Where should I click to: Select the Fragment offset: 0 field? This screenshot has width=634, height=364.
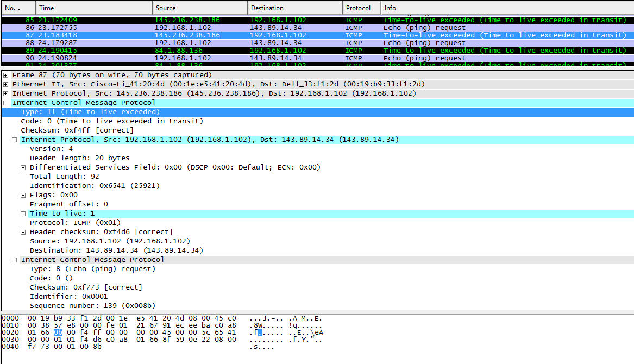click(x=69, y=204)
